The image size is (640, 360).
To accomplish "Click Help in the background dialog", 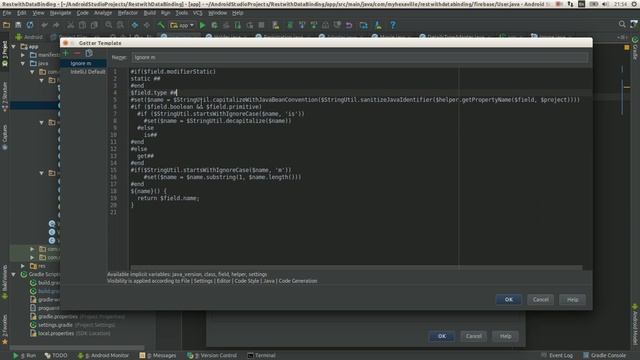I will point(505,336).
